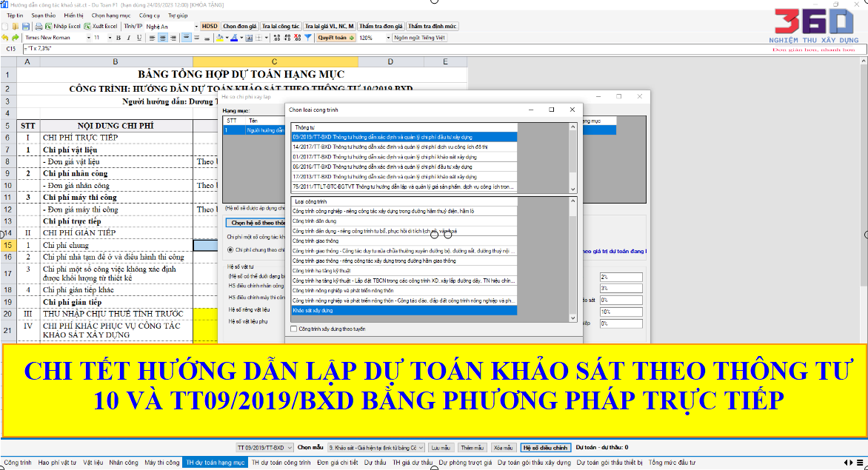Viewport: 868px width, 470px height.
Task: Open TT 09/2019/TT-BXD dropdown at bottom
Action: coord(264,447)
